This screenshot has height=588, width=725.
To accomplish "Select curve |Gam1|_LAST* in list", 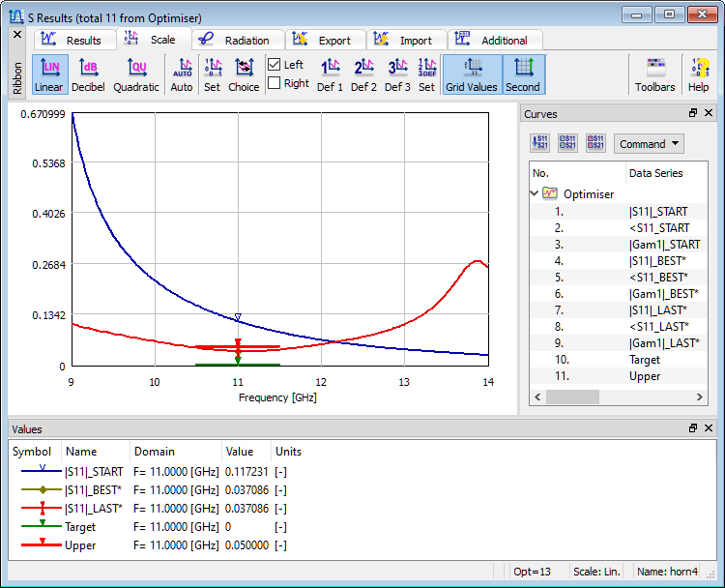I will click(x=619, y=343).
